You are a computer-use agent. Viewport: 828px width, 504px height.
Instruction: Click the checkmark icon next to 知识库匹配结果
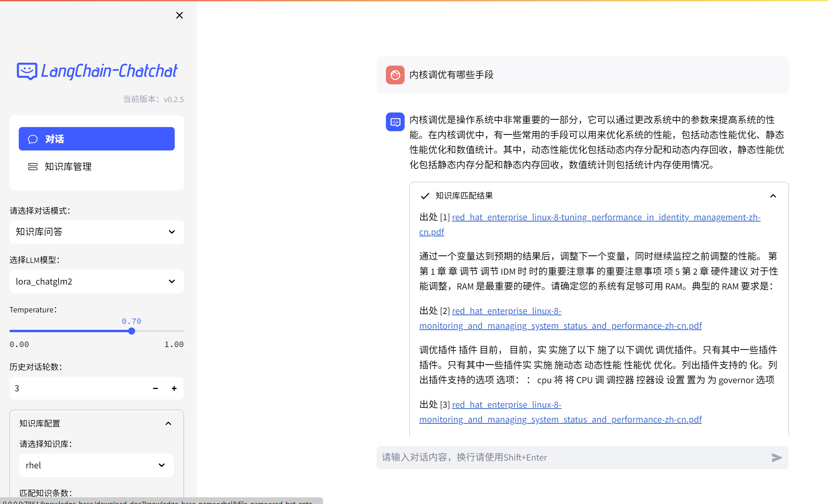(425, 196)
